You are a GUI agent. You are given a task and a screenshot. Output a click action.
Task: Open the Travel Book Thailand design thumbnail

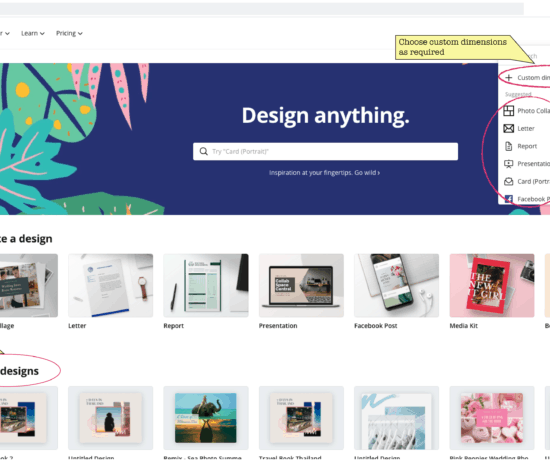click(x=301, y=418)
